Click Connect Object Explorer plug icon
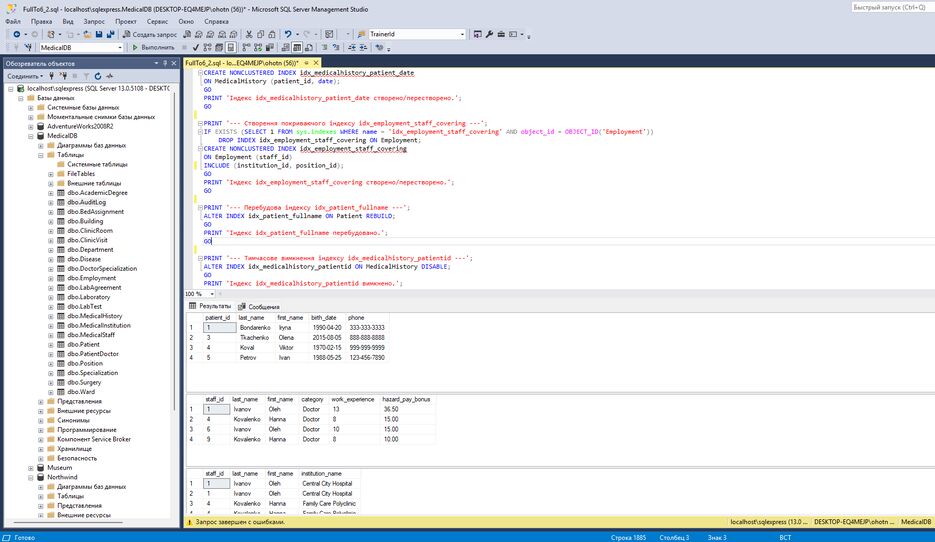The height and width of the screenshot is (542, 935). [51, 76]
